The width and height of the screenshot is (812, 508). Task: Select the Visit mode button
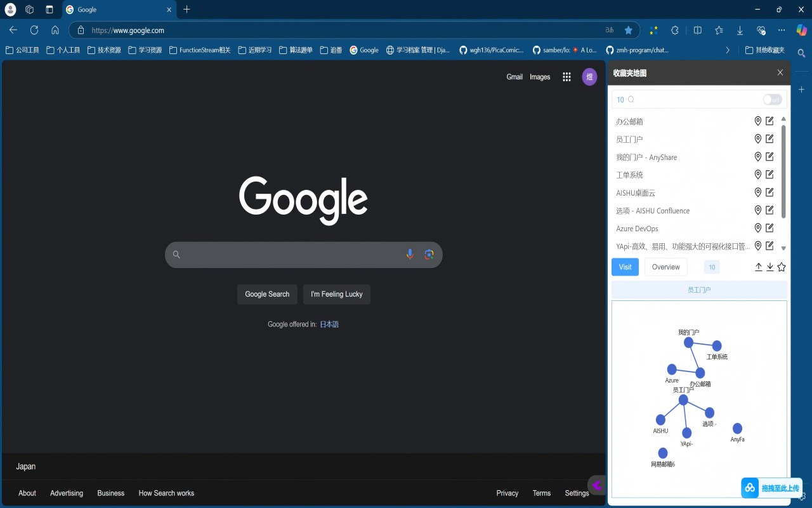tap(625, 267)
